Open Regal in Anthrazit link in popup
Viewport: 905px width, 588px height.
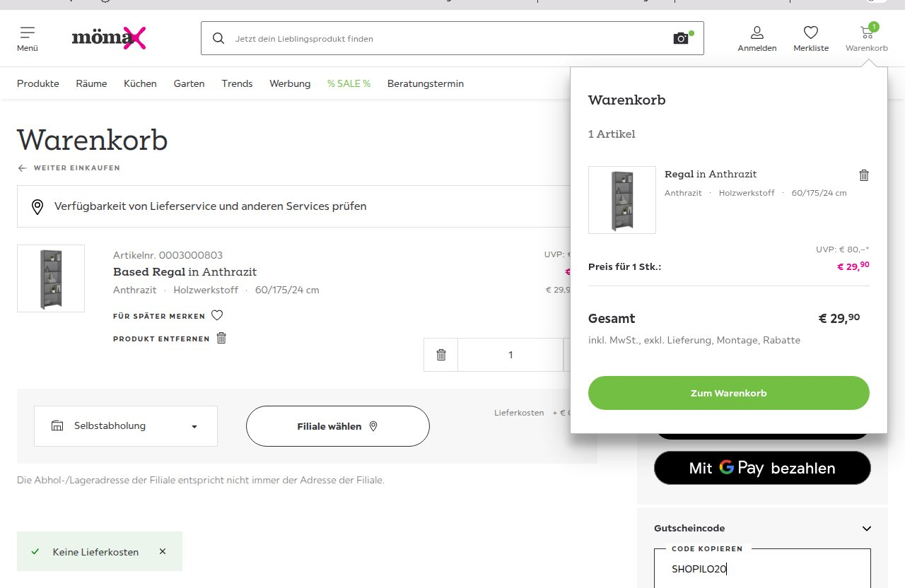click(711, 174)
